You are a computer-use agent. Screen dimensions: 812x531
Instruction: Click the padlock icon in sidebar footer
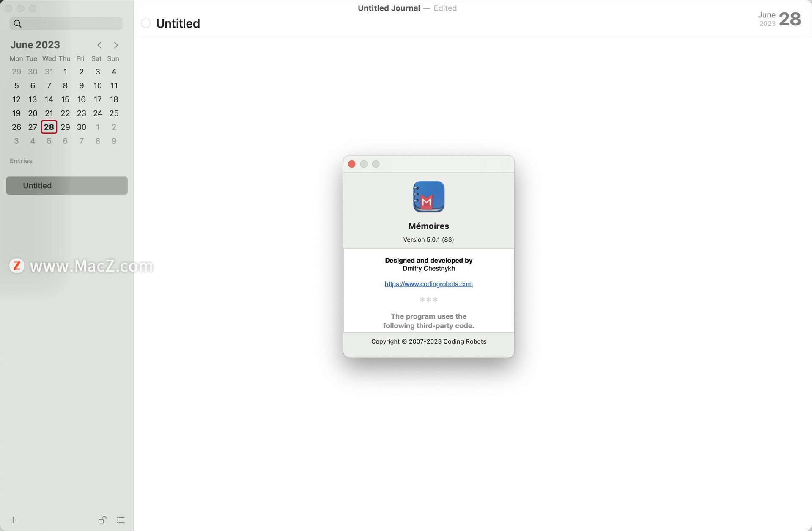[x=102, y=520]
